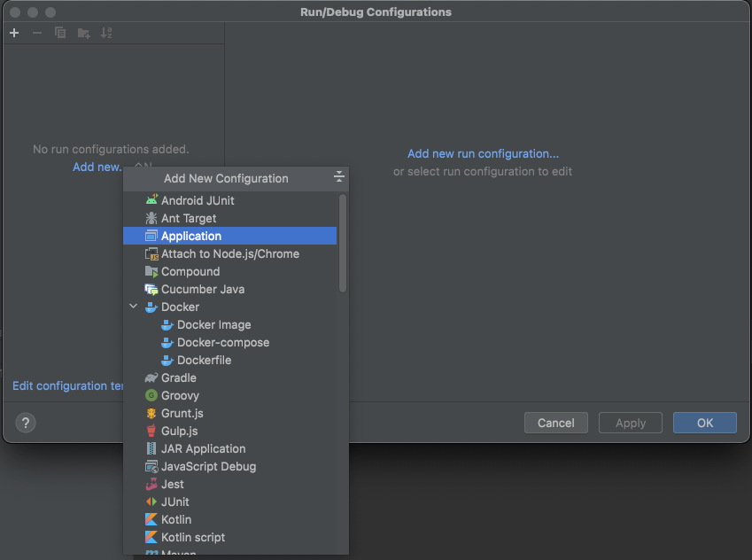Select Dockerfile entry
Image resolution: width=752 pixels, height=560 pixels.
tap(230, 360)
